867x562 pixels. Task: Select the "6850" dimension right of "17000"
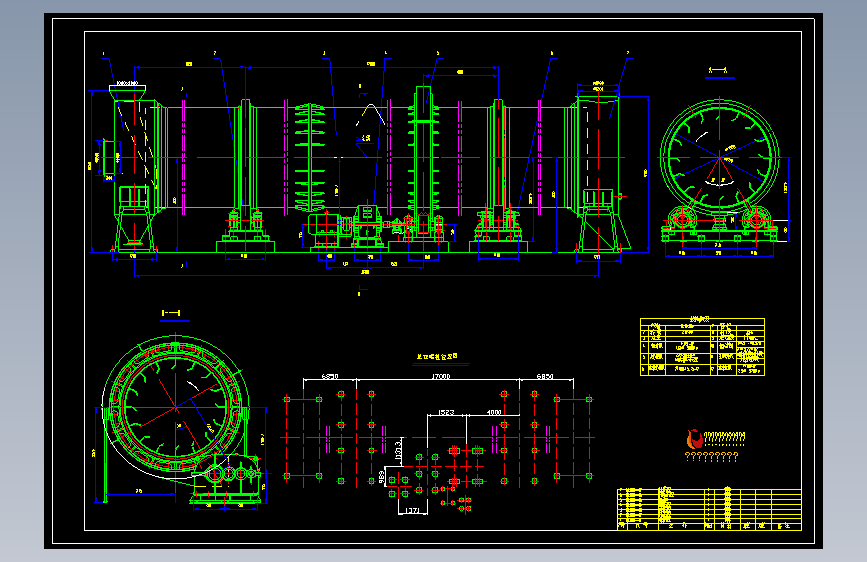[545, 376]
